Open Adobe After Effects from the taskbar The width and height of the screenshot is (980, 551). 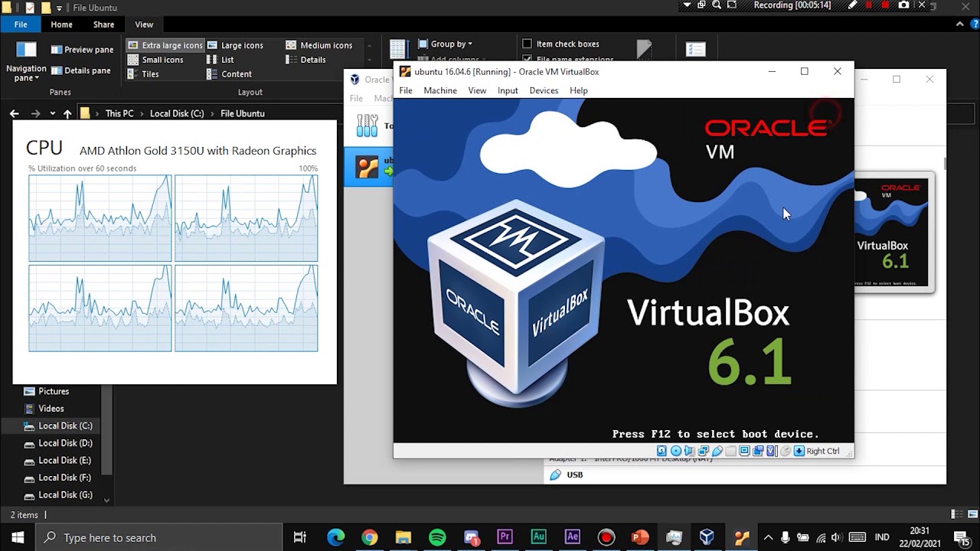(572, 537)
